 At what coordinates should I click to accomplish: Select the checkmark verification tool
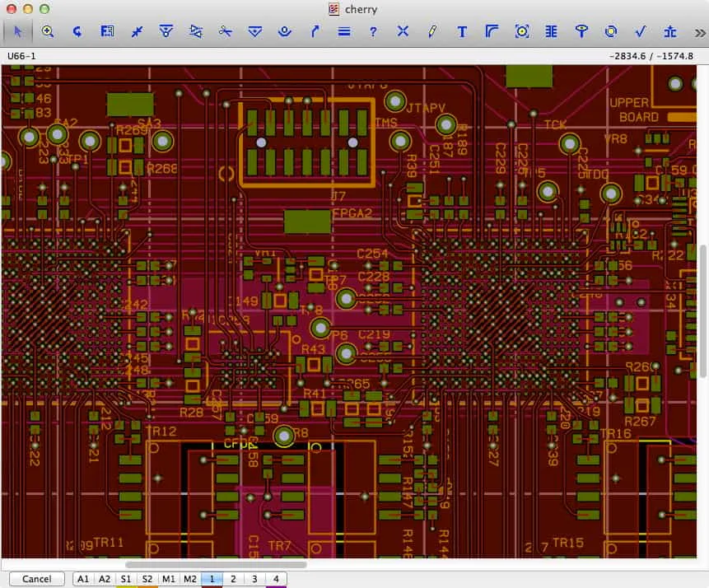640,31
